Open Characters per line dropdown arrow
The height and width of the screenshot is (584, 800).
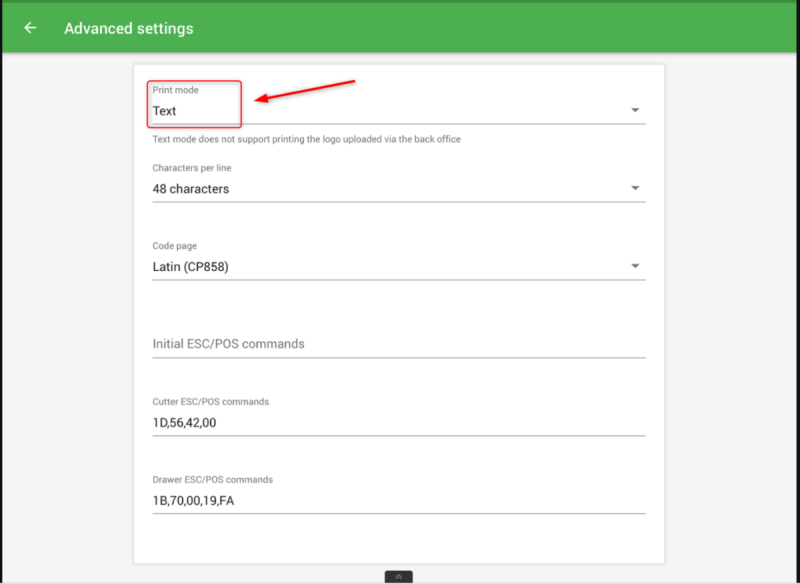point(635,189)
